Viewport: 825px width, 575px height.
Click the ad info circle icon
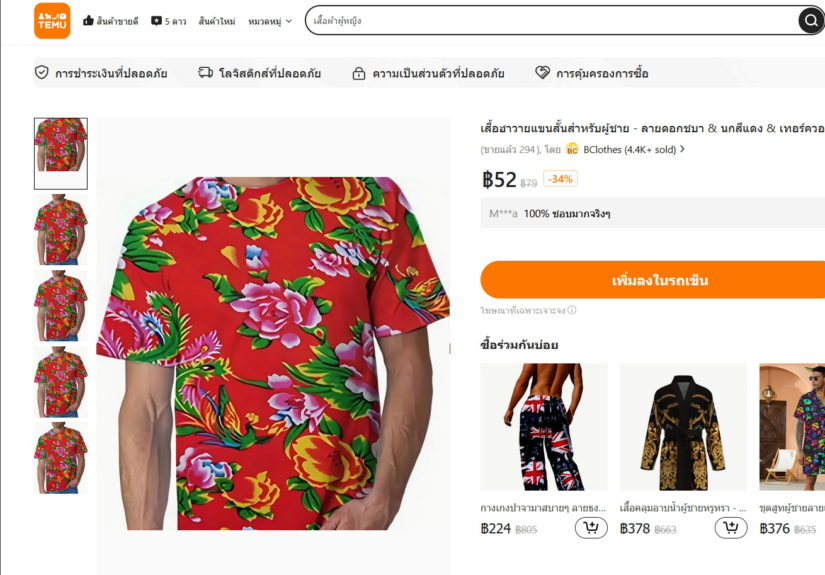[572, 310]
